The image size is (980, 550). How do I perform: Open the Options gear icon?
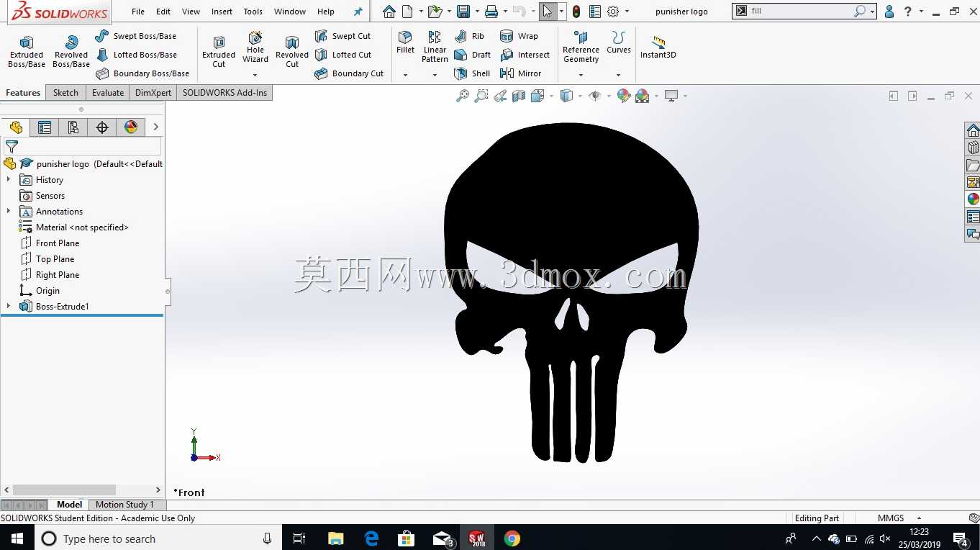613,12
